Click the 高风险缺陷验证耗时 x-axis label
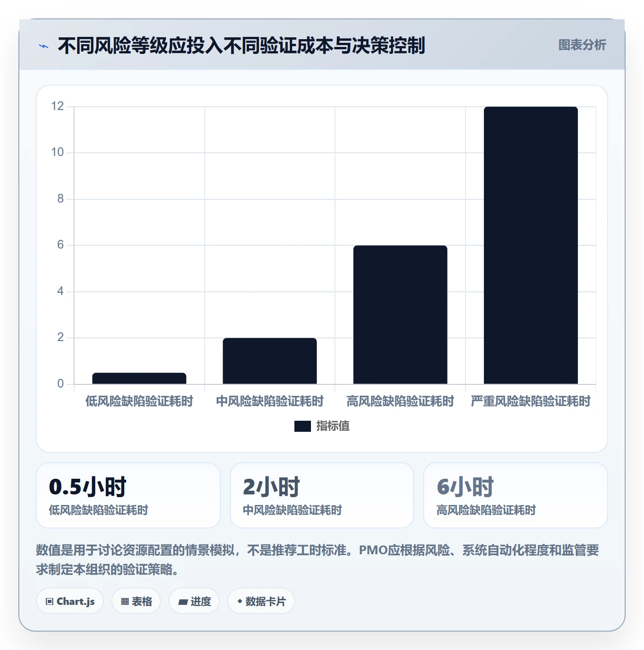 tap(400, 401)
